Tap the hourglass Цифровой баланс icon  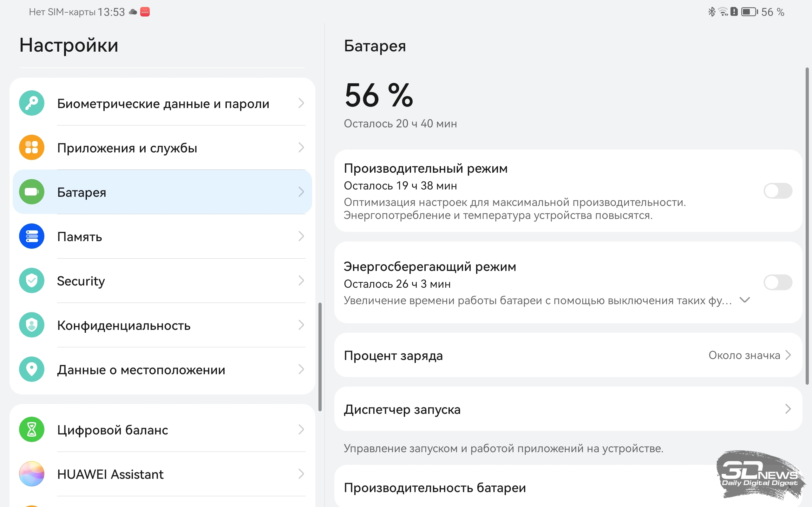[31, 430]
